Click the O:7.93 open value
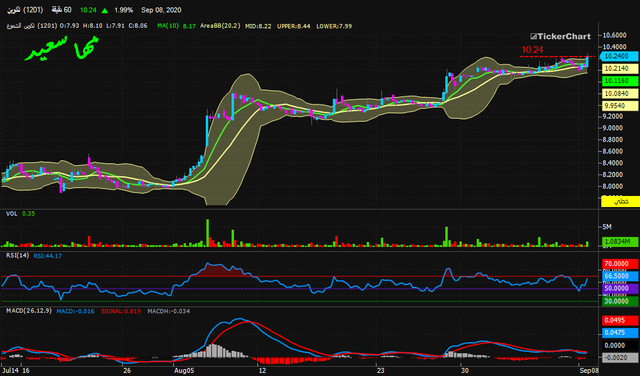The width and height of the screenshot is (640, 376). 69,26
